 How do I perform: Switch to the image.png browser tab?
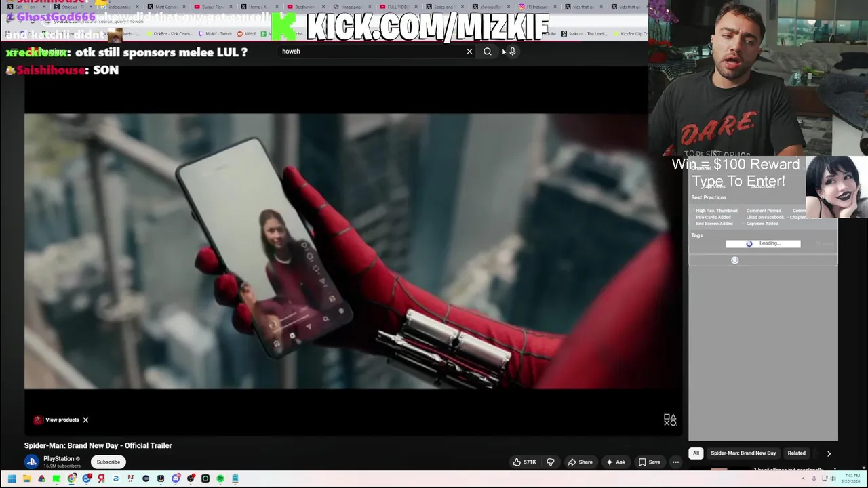353,7
